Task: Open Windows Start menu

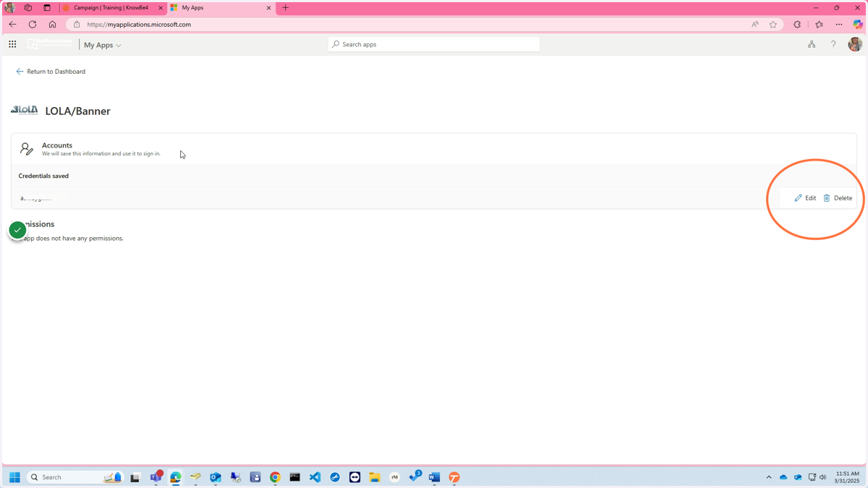Action: tap(14, 477)
